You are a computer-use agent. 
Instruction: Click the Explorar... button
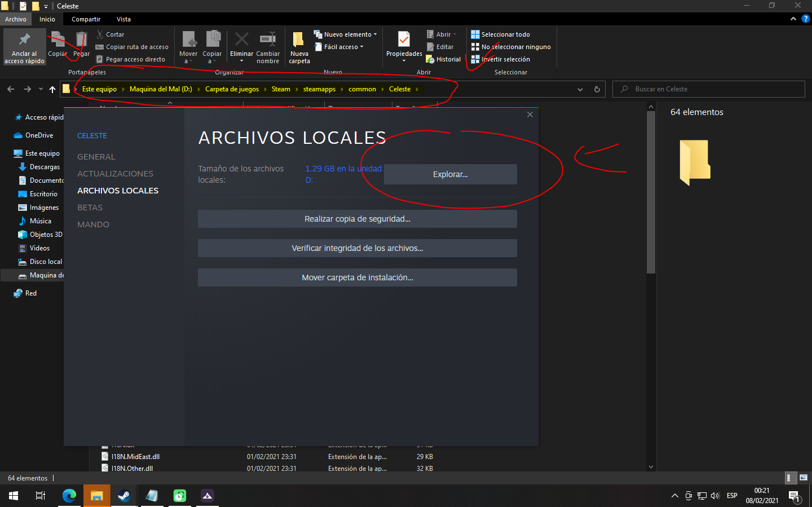pos(450,174)
